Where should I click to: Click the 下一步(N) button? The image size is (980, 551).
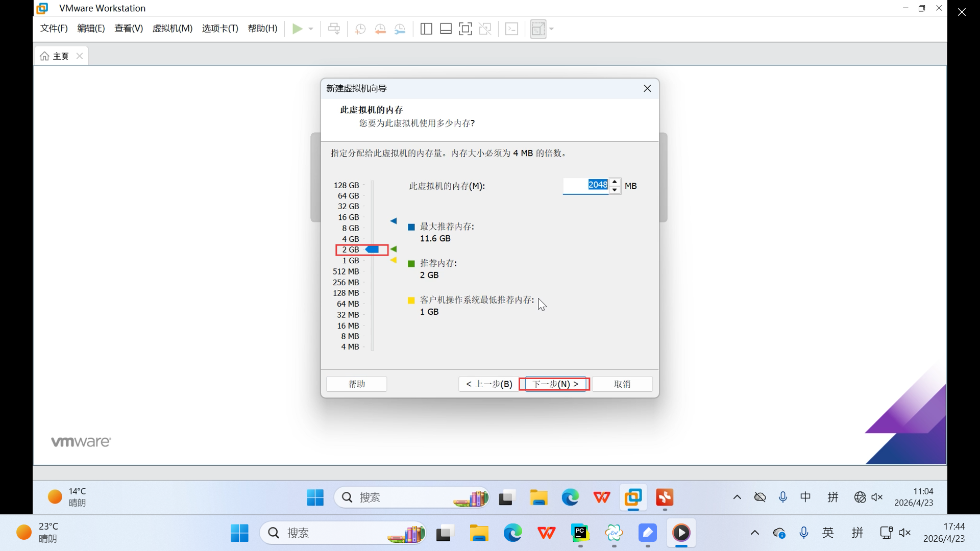(555, 384)
